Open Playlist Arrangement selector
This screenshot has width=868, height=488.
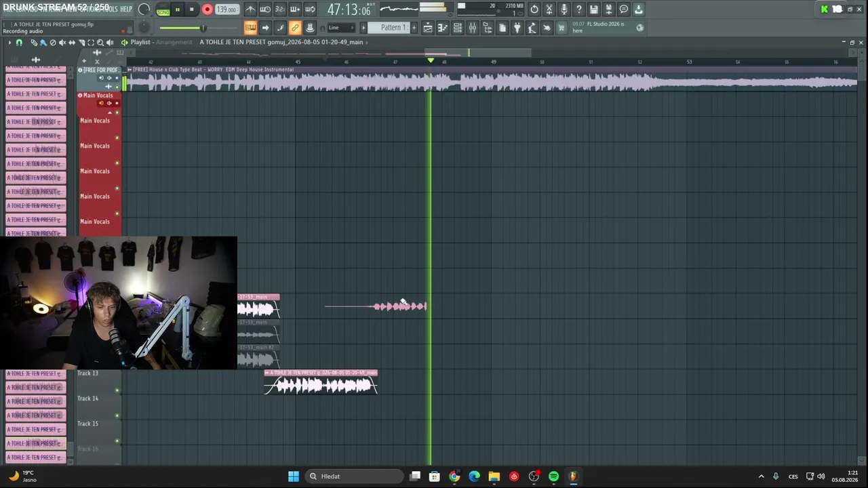174,42
